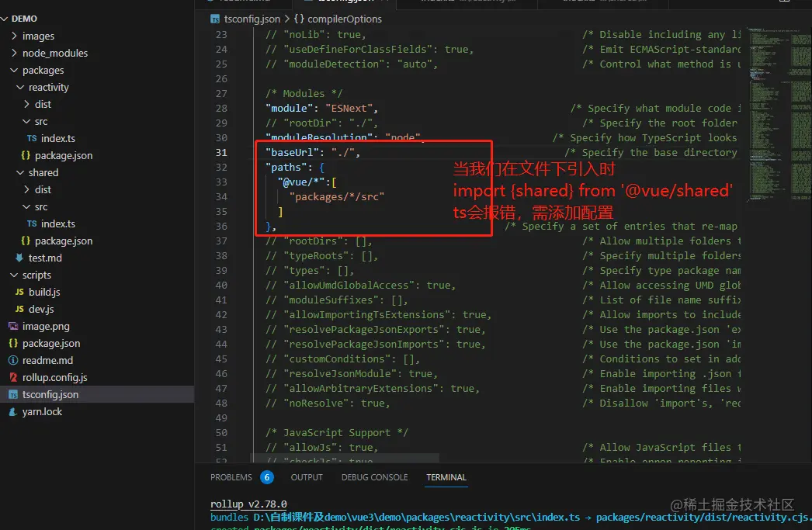
Task: Click the "ESNext" value on line 28
Action: pyautogui.click(x=349, y=108)
